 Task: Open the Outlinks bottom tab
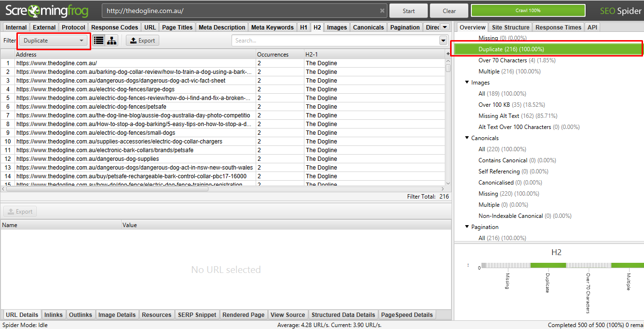tap(81, 315)
